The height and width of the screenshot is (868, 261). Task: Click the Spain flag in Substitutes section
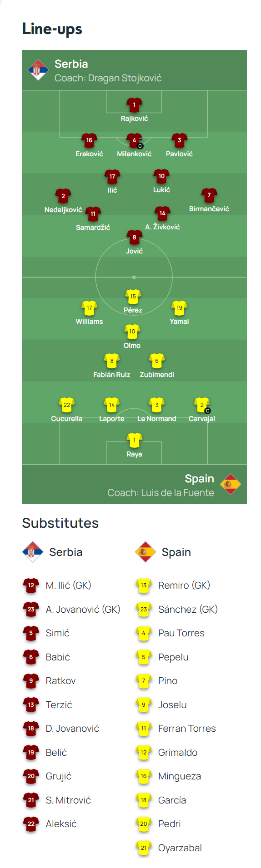coord(146,552)
